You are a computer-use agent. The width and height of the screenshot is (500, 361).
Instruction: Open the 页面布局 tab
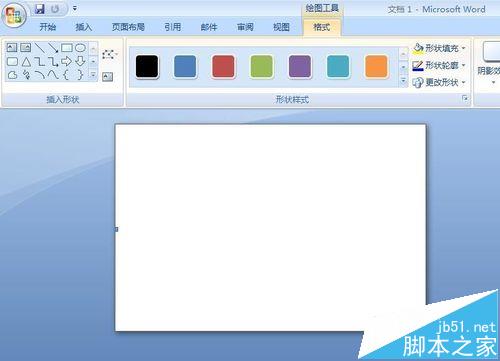[x=128, y=27]
